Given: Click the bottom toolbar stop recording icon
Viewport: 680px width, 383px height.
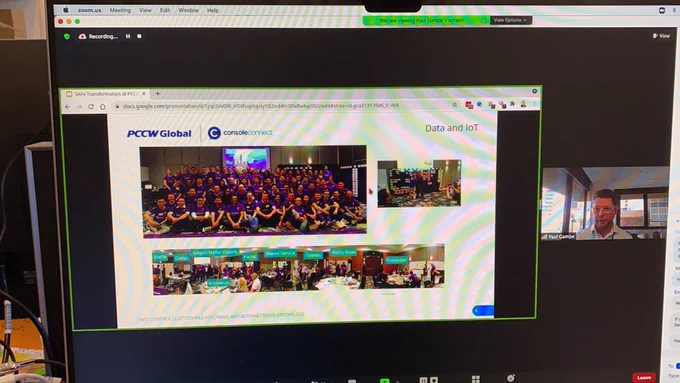Looking at the screenshot, I should [434, 380].
